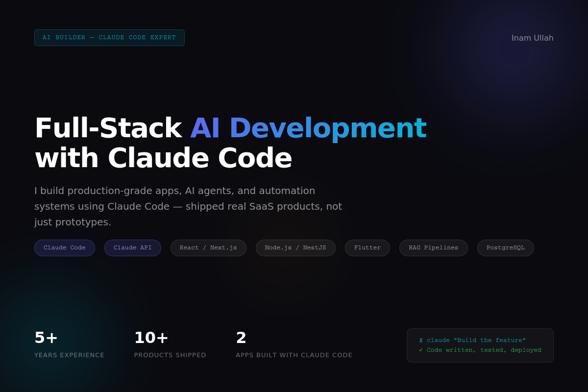This screenshot has height=392, width=588.
Task: Select the Claude API pill tag
Action: (133, 248)
